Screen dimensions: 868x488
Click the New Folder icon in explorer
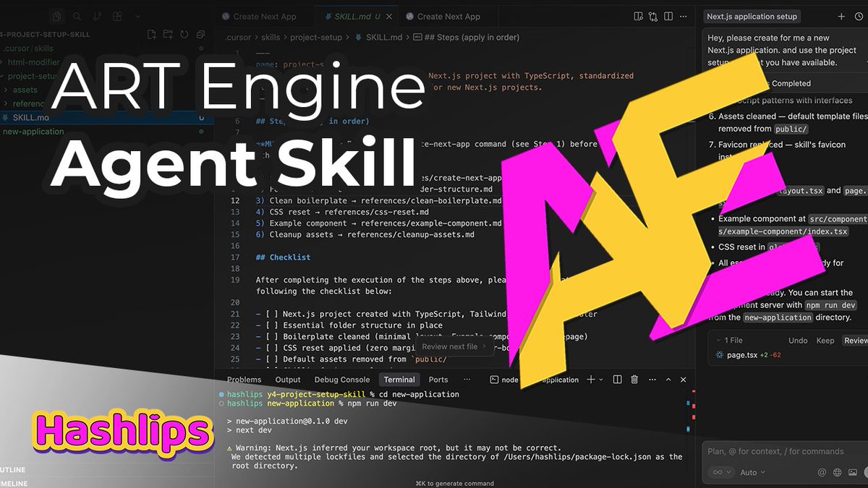tap(168, 34)
